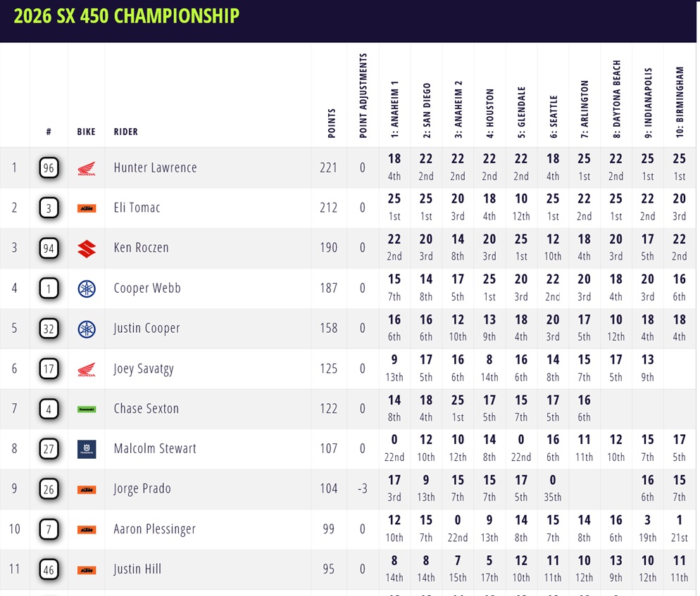Image resolution: width=700 pixels, height=596 pixels.
Task: Click the number 32 rider badge
Action: coord(49,329)
